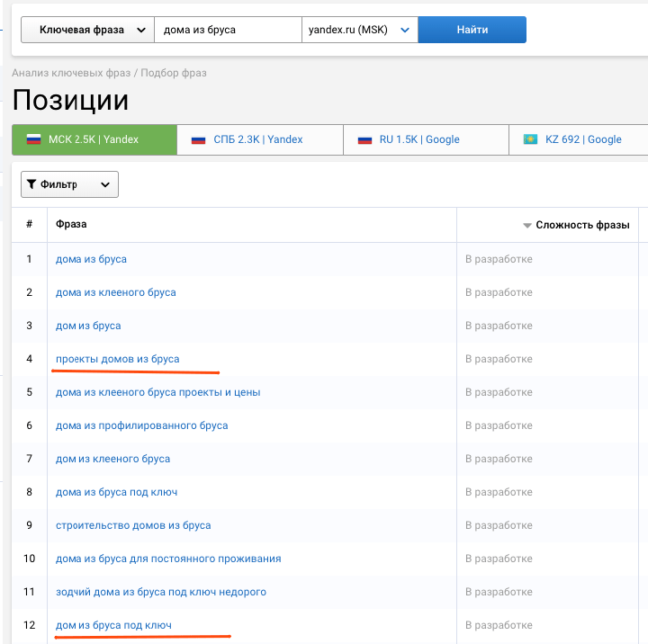This screenshot has width=648, height=644.
Task: Click В разработке in the row for проекты домов из бруса
Action: click(499, 359)
